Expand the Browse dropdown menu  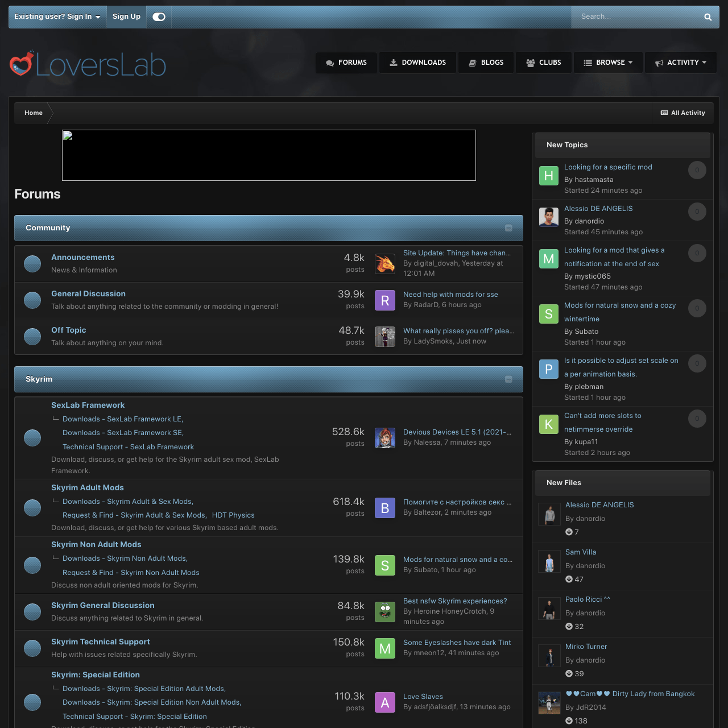point(608,63)
